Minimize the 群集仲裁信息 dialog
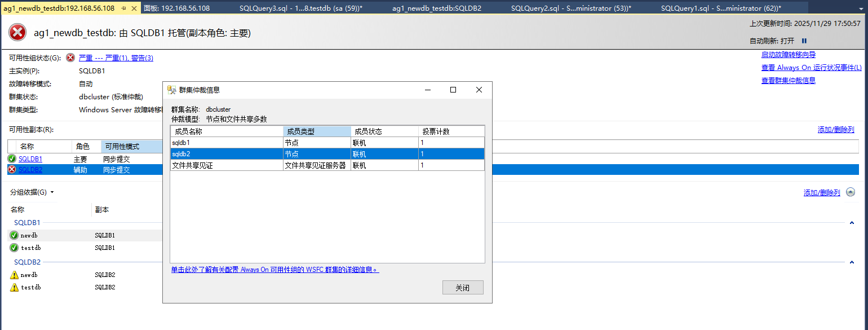Image resolution: width=868 pixels, height=330 pixels. (x=428, y=90)
